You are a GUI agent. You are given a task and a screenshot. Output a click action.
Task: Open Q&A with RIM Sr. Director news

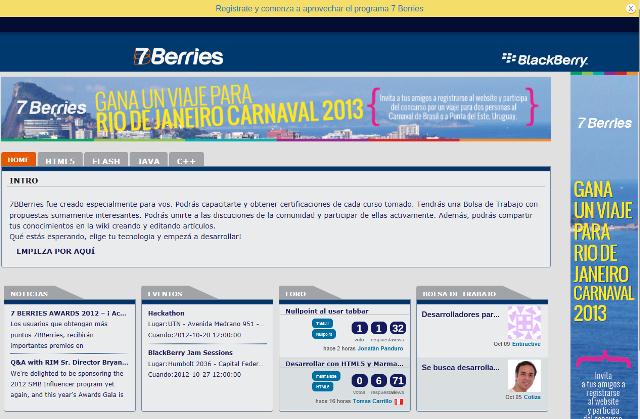(x=69, y=362)
